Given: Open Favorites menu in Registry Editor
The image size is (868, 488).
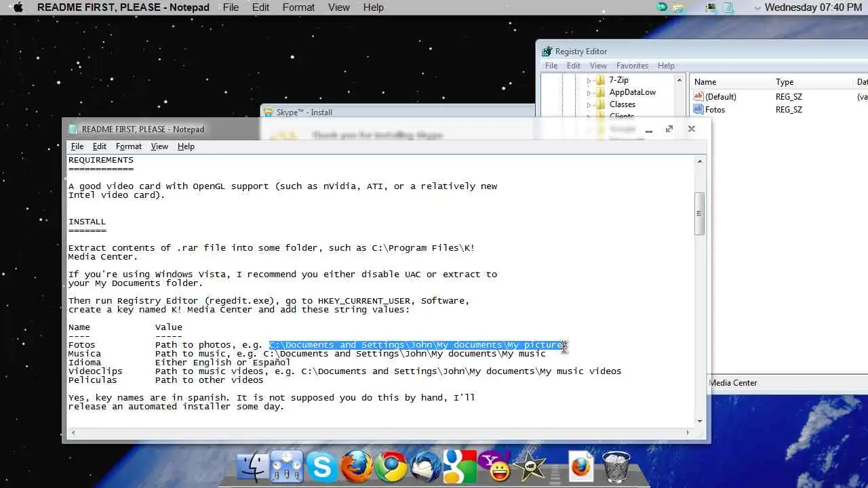Looking at the screenshot, I should click(632, 66).
